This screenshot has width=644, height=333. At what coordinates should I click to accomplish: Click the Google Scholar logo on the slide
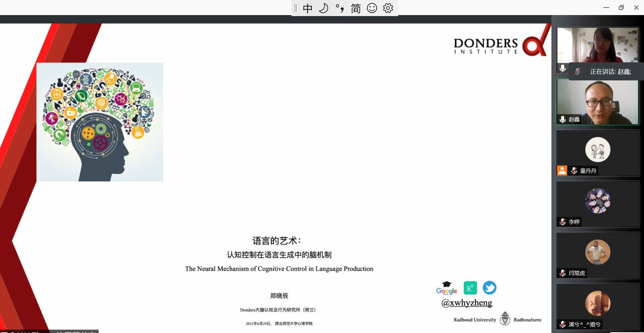coord(447,288)
